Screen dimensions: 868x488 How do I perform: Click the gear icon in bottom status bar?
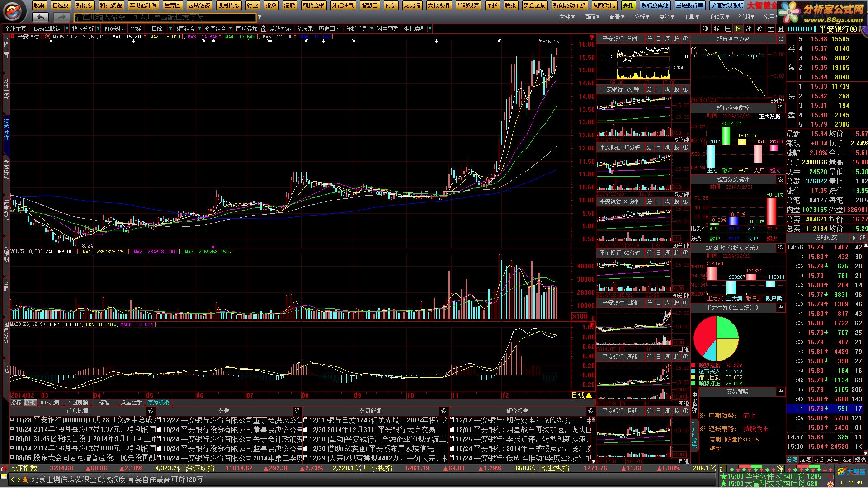[x=830, y=484]
